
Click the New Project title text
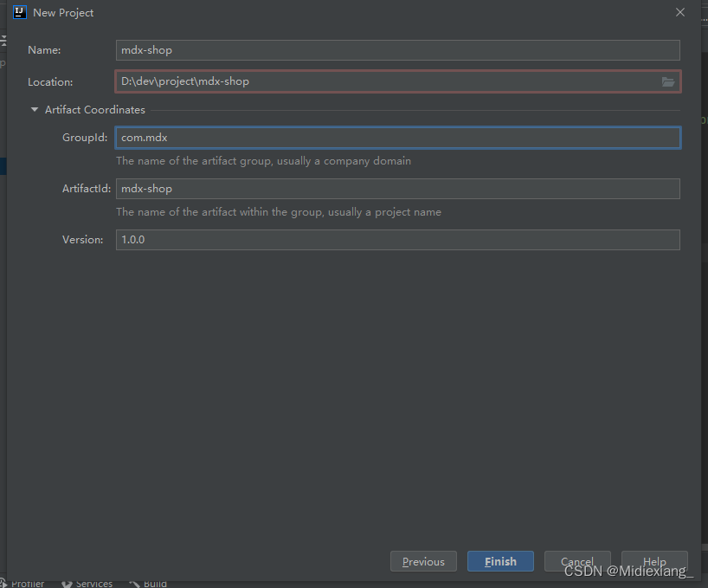pyautogui.click(x=63, y=13)
